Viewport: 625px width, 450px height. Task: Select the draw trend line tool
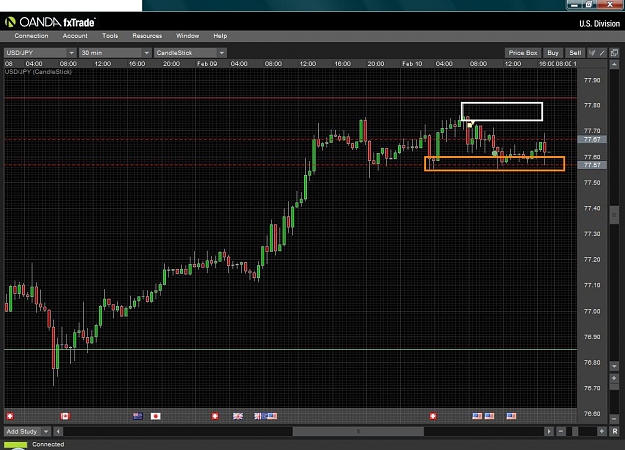[x=602, y=53]
